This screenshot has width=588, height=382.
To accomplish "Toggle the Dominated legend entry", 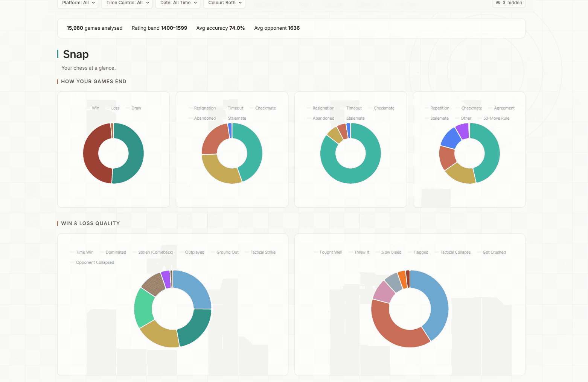I will 113,252.
